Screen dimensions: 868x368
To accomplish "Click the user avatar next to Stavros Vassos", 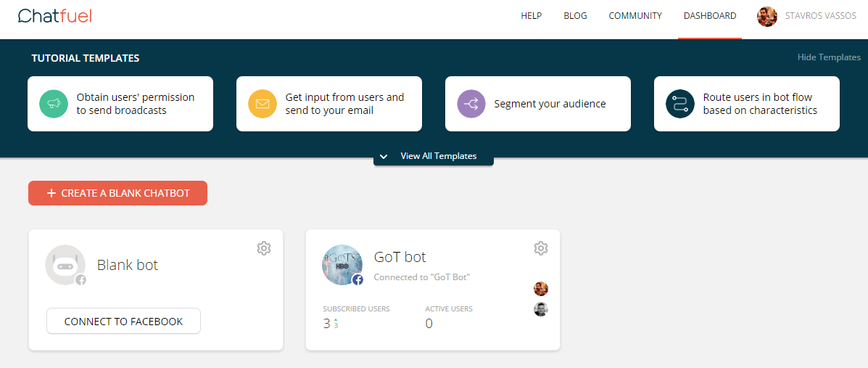I will [x=767, y=17].
